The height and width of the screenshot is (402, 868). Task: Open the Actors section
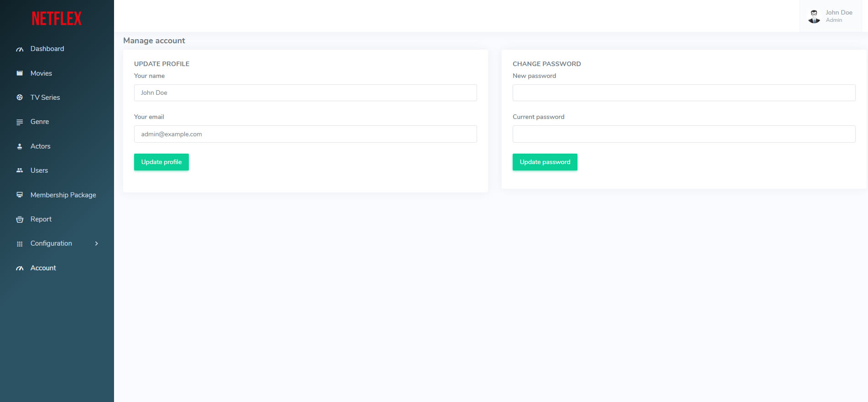tap(57, 146)
